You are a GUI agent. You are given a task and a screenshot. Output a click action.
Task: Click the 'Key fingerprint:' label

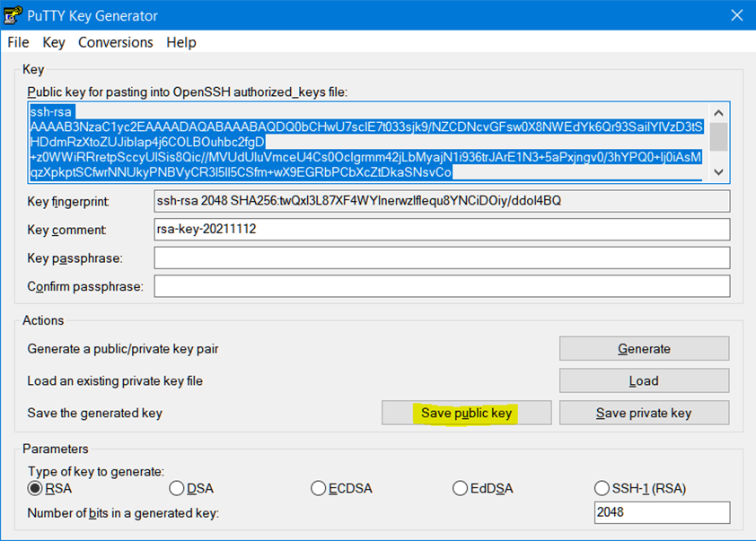[x=68, y=201]
